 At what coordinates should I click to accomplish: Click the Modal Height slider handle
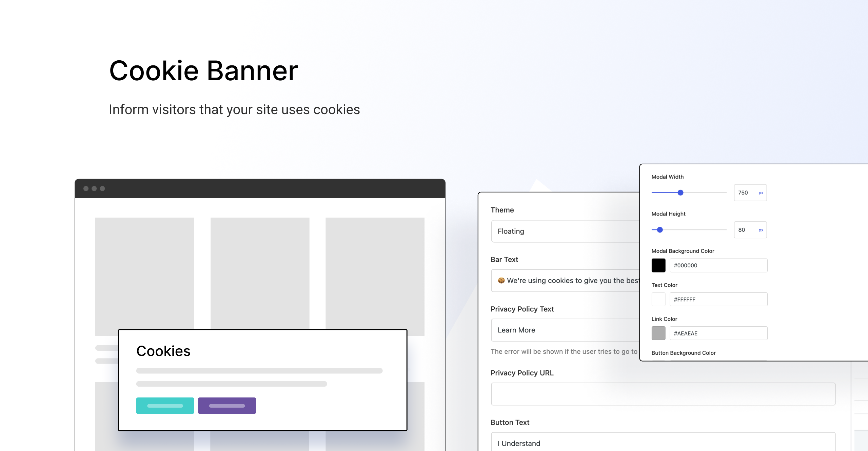tap(660, 230)
